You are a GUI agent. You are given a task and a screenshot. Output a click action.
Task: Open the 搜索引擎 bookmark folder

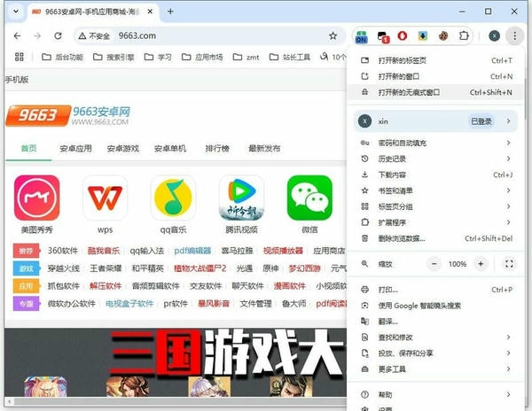coord(113,57)
